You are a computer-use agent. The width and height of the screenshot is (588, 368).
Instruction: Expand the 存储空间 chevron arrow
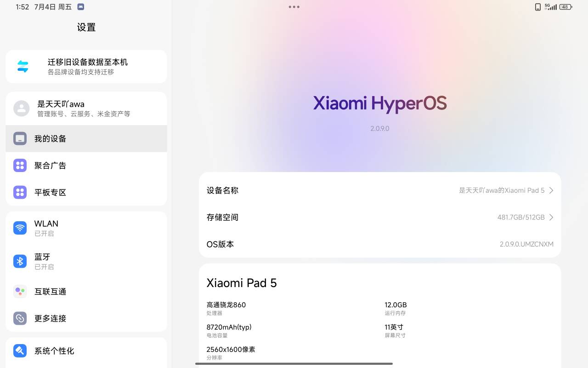(x=551, y=217)
